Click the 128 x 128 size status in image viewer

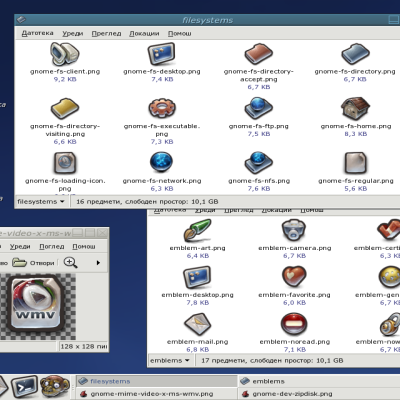(84, 346)
